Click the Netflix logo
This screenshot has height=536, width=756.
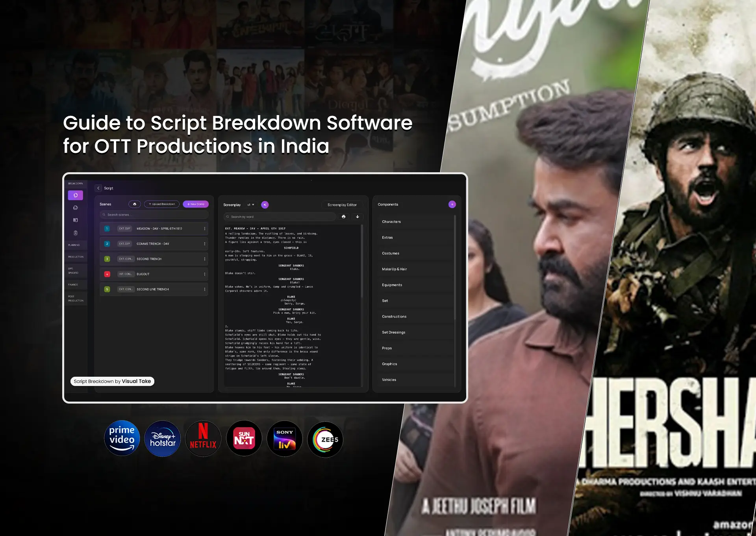[x=203, y=439]
